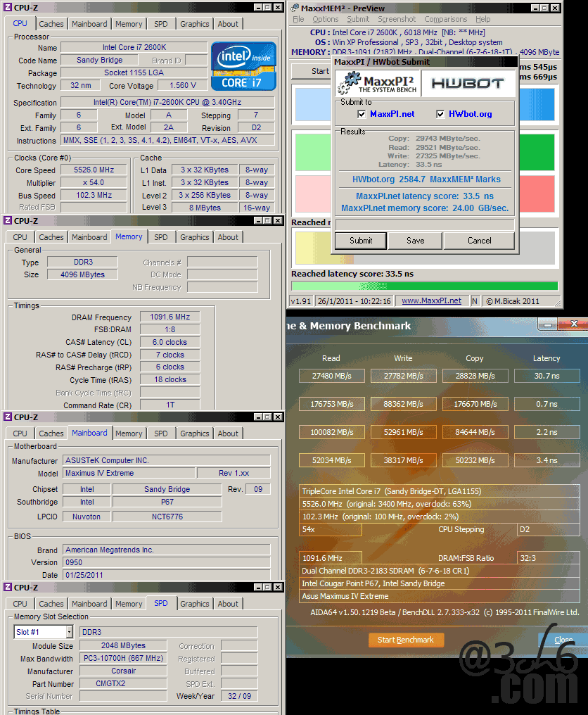Click BIOS Version field 0950
Image resolution: width=588 pixels, height=715 pixels.
point(167,562)
